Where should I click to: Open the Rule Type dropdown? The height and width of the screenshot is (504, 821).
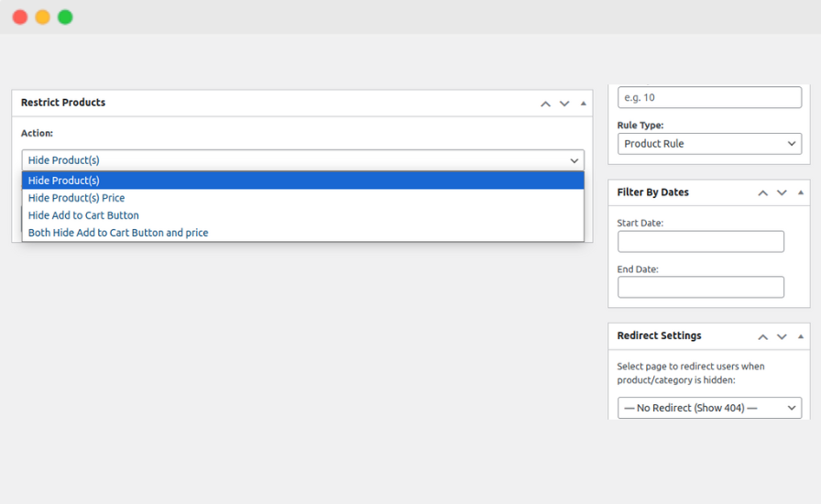click(709, 144)
